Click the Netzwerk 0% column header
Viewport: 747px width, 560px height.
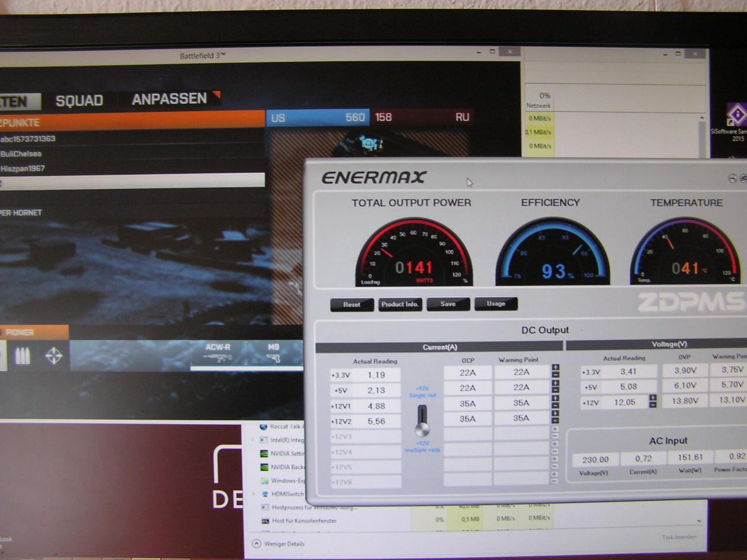point(539,100)
